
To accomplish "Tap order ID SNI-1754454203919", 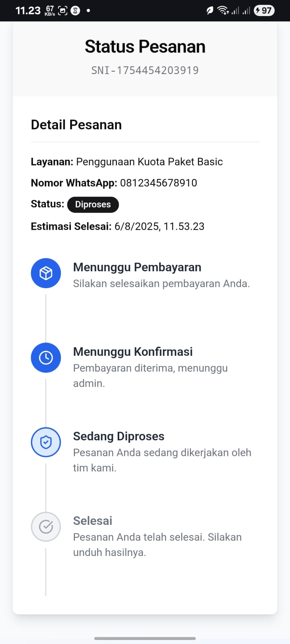I will (145, 70).
